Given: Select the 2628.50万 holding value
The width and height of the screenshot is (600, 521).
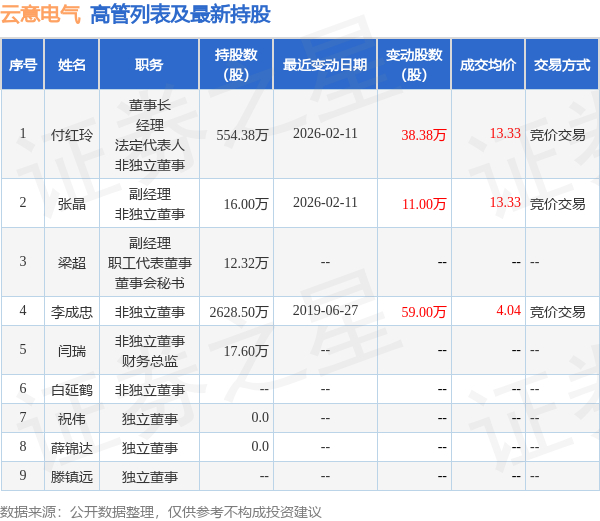Looking at the screenshot, I should (238, 312).
